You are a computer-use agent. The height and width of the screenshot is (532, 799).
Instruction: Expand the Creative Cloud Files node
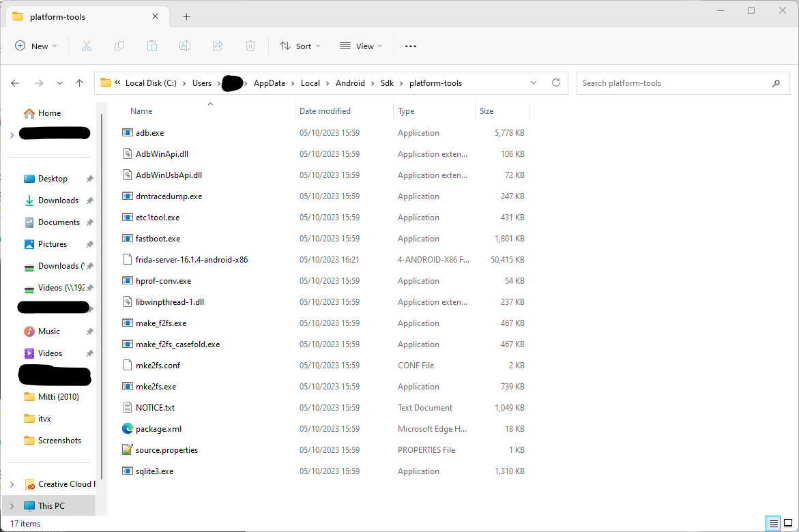click(12, 484)
